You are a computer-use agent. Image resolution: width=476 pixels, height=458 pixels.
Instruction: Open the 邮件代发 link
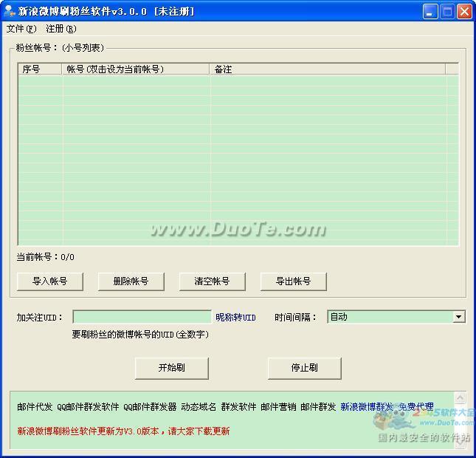pos(35,407)
